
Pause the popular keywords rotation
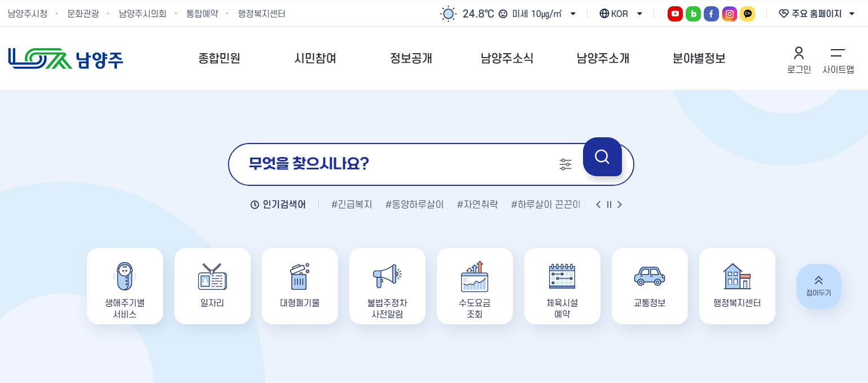click(609, 204)
